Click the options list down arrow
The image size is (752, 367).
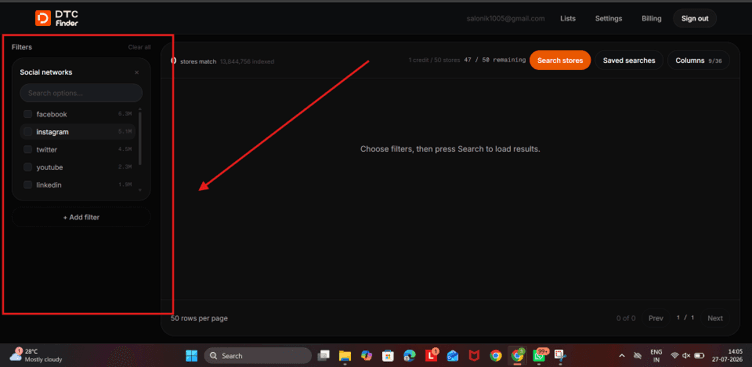(140, 190)
